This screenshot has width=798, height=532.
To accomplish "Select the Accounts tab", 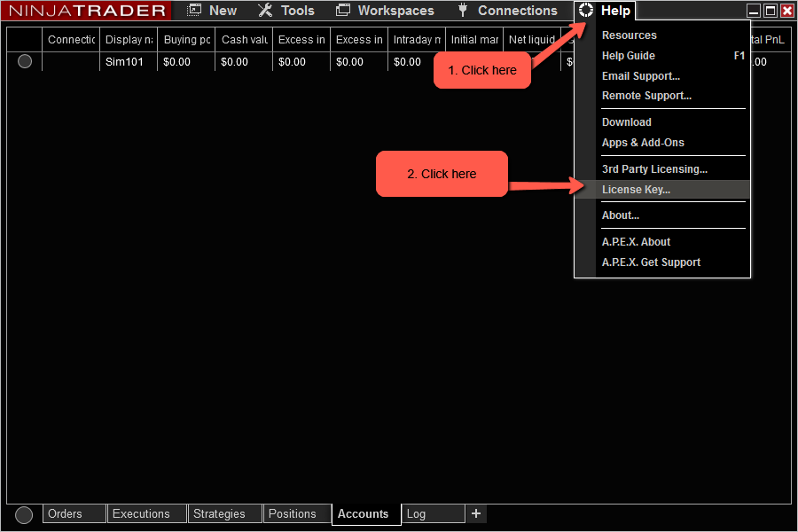I will click(x=366, y=514).
